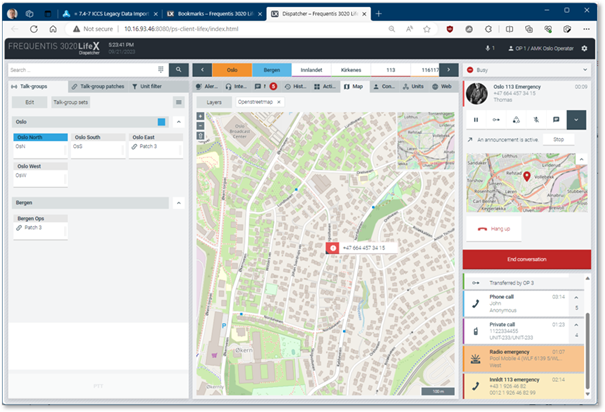
Task: Open the talk-groups hamburger menu
Action: click(179, 102)
